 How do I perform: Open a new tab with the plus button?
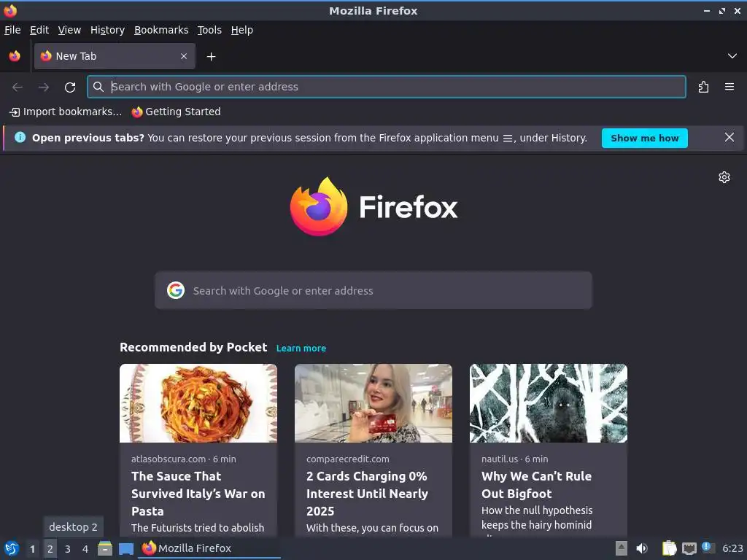tap(211, 57)
